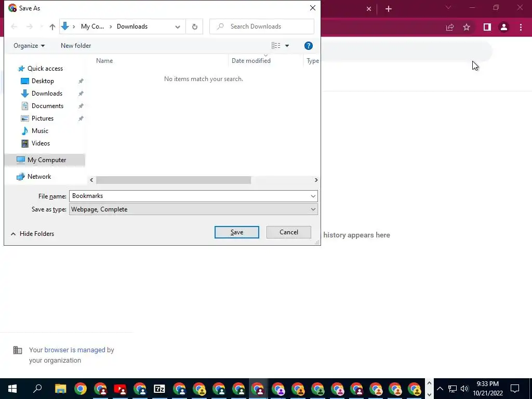Click the Chrome share page icon
The image size is (532, 399).
tap(450, 27)
